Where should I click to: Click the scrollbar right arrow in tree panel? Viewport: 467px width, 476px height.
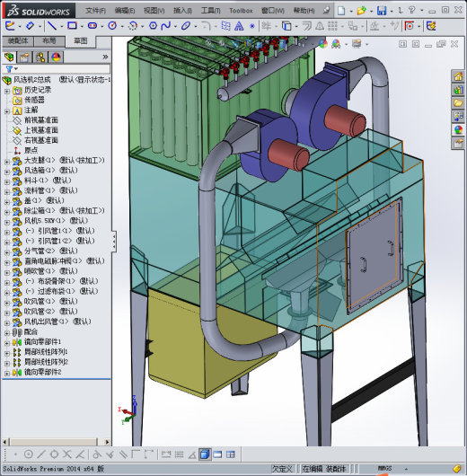pos(107,442)
